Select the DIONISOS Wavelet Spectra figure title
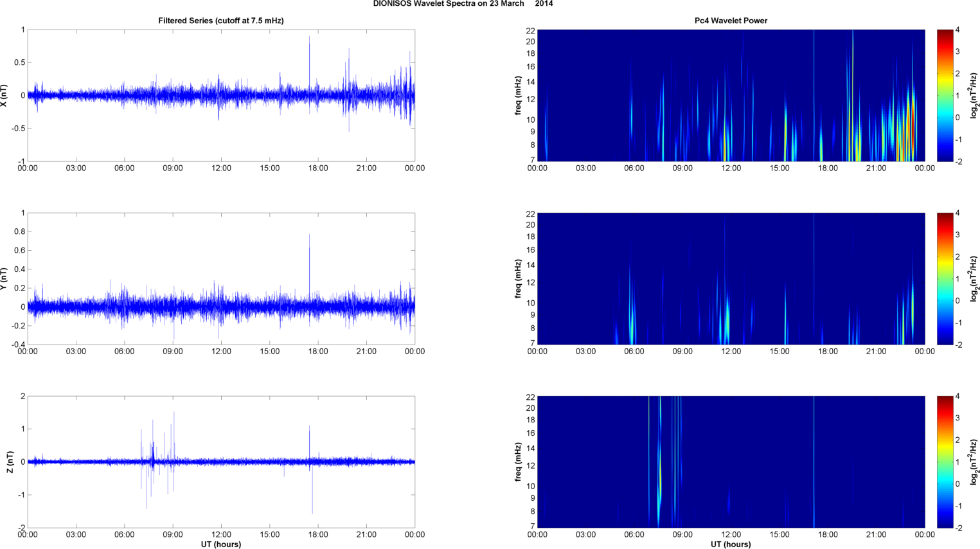Viewport: 980px width, 549px height. 463,4
